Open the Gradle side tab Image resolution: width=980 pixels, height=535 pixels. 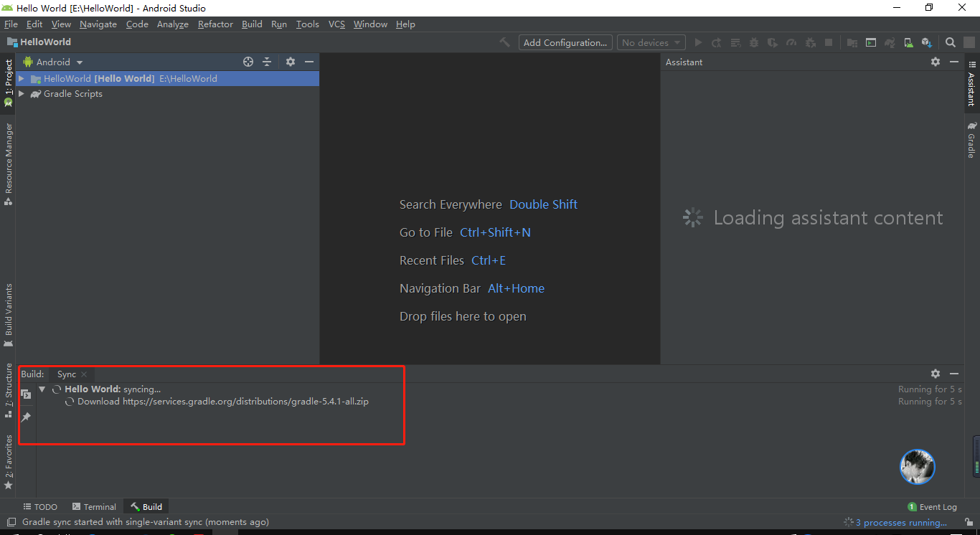(x=971, y=140)
